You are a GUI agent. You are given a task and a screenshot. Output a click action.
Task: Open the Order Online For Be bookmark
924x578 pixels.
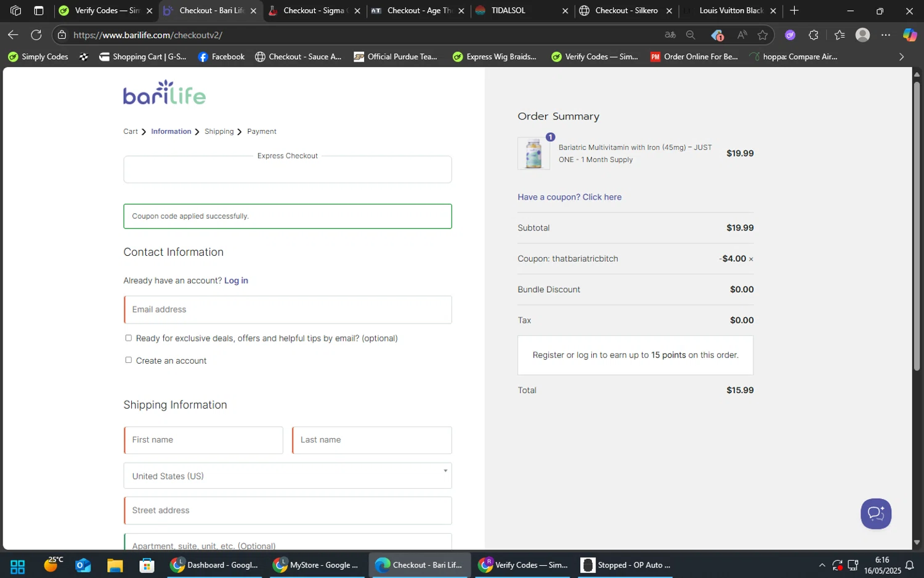coord(694,57)
